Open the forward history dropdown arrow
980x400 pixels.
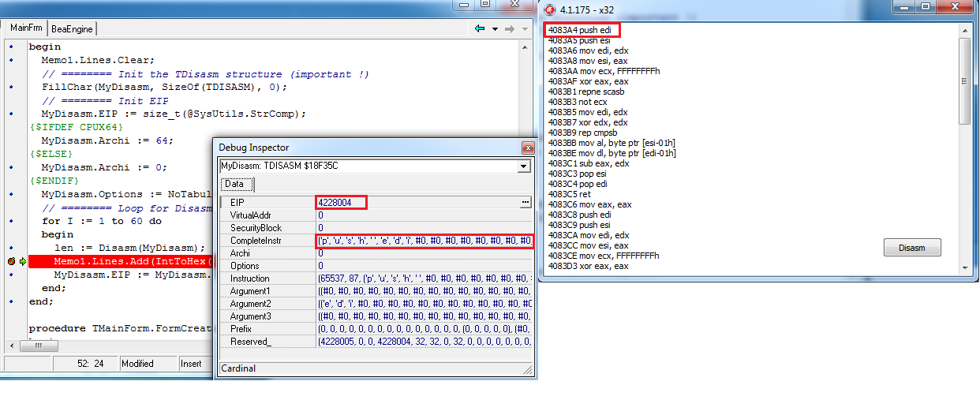click(524, 29)
